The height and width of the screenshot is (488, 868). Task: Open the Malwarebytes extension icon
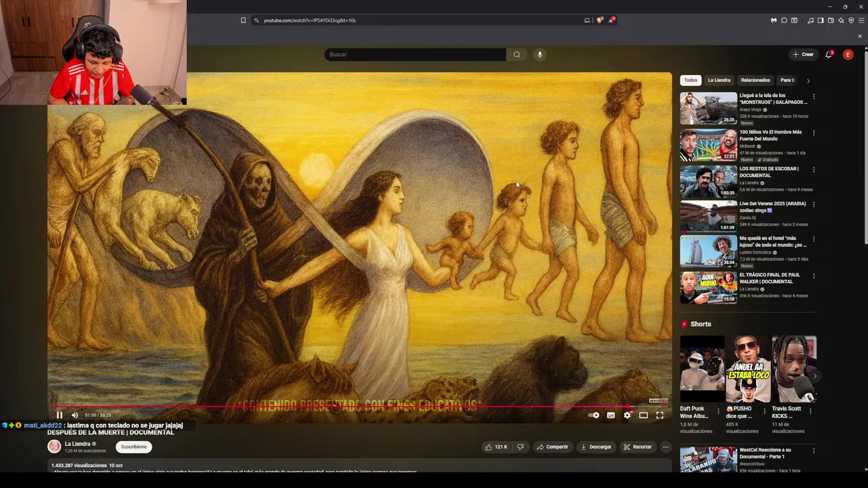pos(774,20)
